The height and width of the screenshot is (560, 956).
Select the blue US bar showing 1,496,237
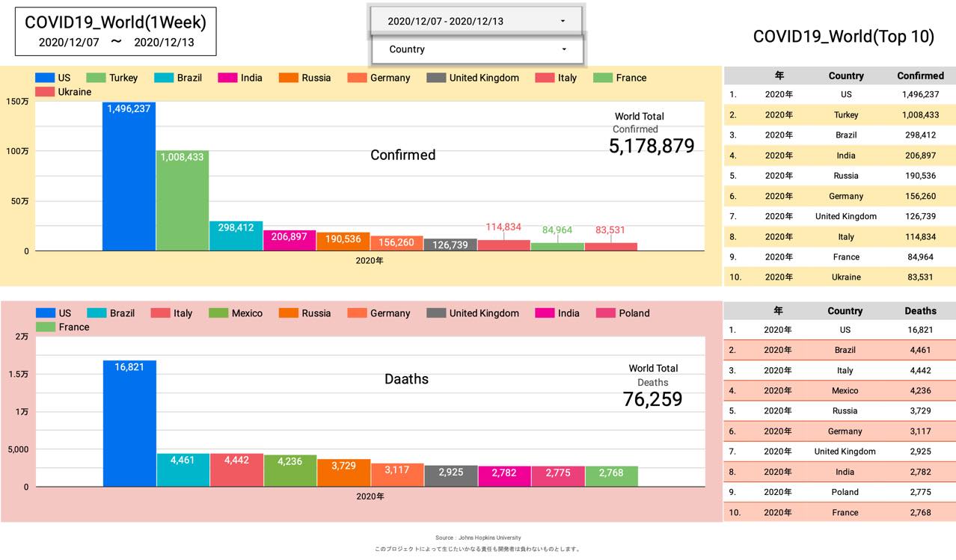point(129,179)
